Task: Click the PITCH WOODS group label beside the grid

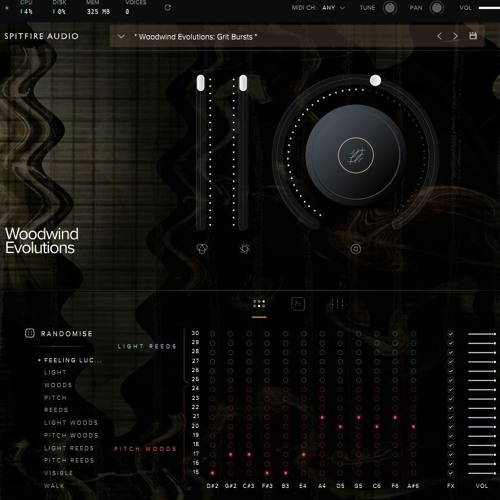Action: [x=145, y=449]
